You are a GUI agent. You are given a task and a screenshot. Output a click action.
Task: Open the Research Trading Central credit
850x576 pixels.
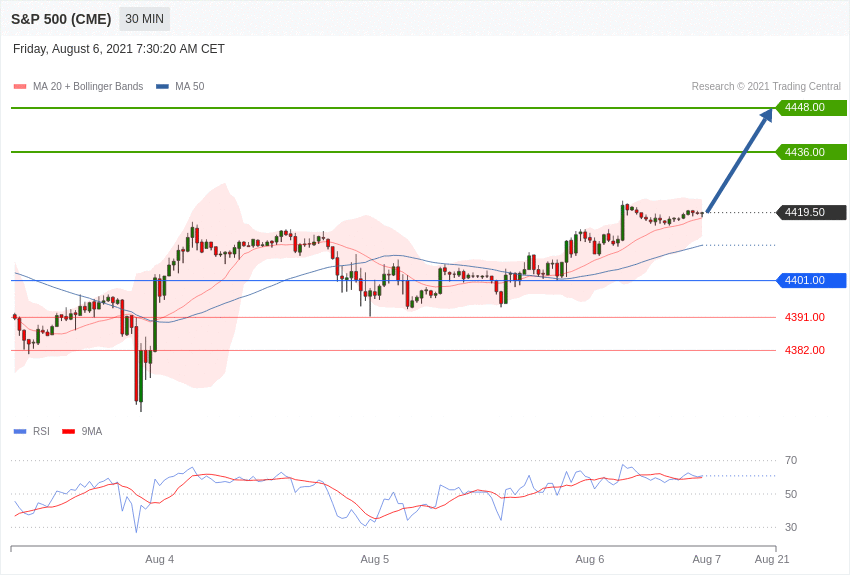766,86
